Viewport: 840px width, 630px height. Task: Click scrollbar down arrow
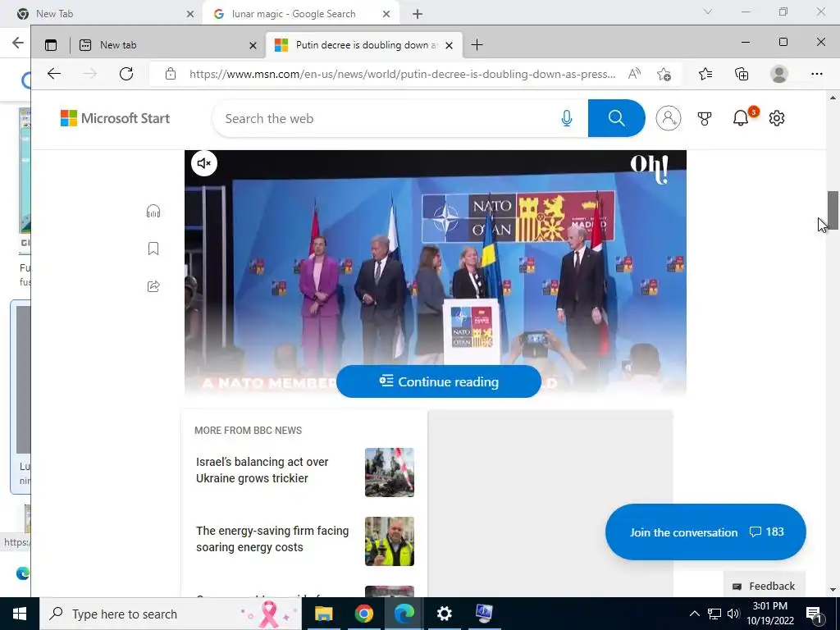tap(833, 590)
